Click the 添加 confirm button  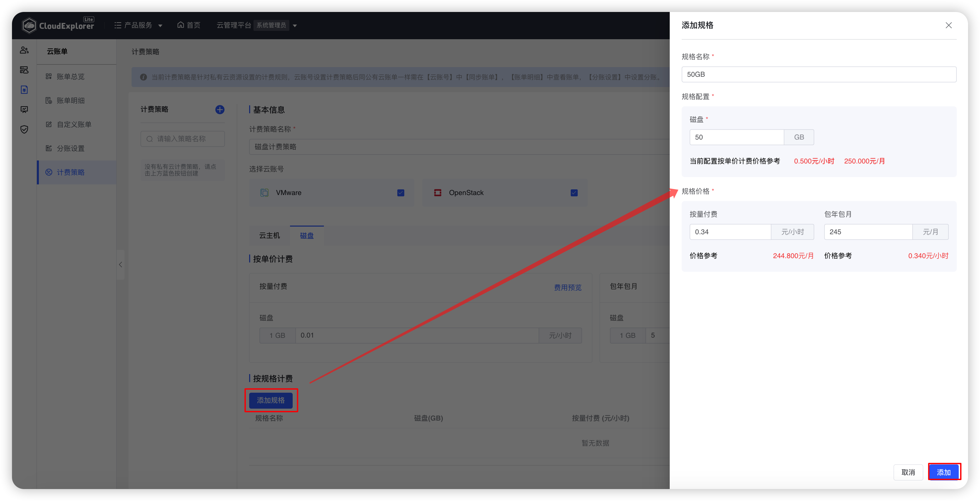[x=944, y=472]
